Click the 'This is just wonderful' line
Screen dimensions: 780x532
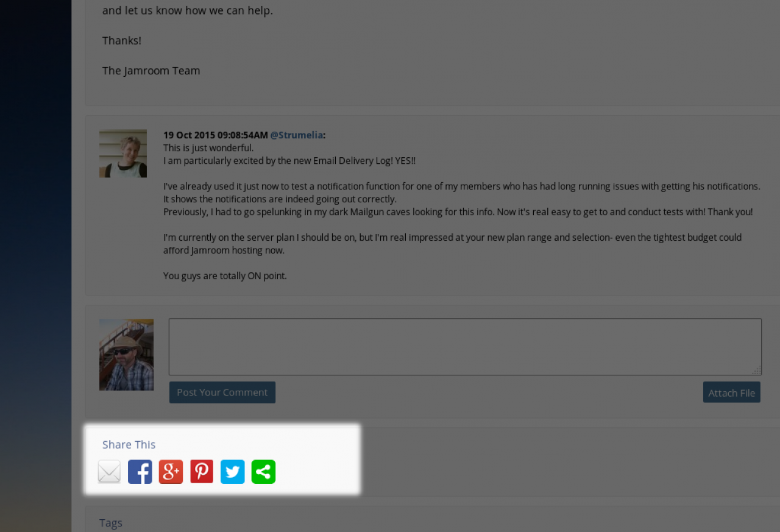(208, 147)
